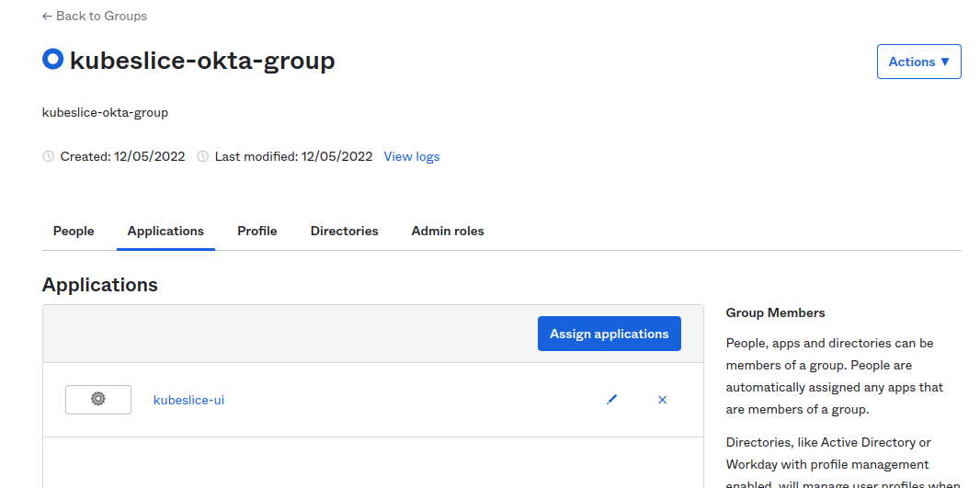Viewport: 980px width, 488px height.
Task: Click the Last modified: 12/05/2022 text
Action: click(294, 156)
